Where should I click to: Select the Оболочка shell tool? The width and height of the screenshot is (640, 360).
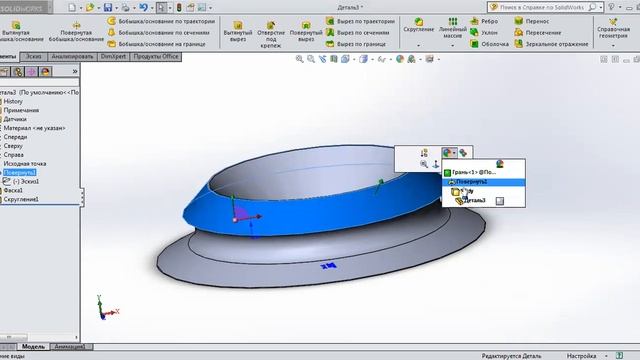[x=489, y=44]
